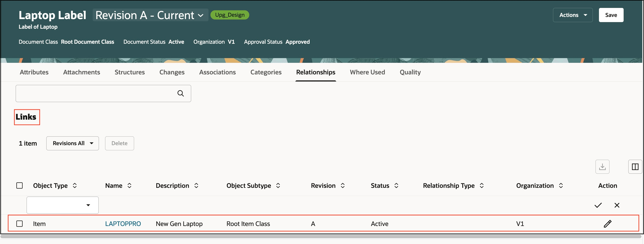
Task: Switch to the Attachments tab
Action: tap(82, 72)
